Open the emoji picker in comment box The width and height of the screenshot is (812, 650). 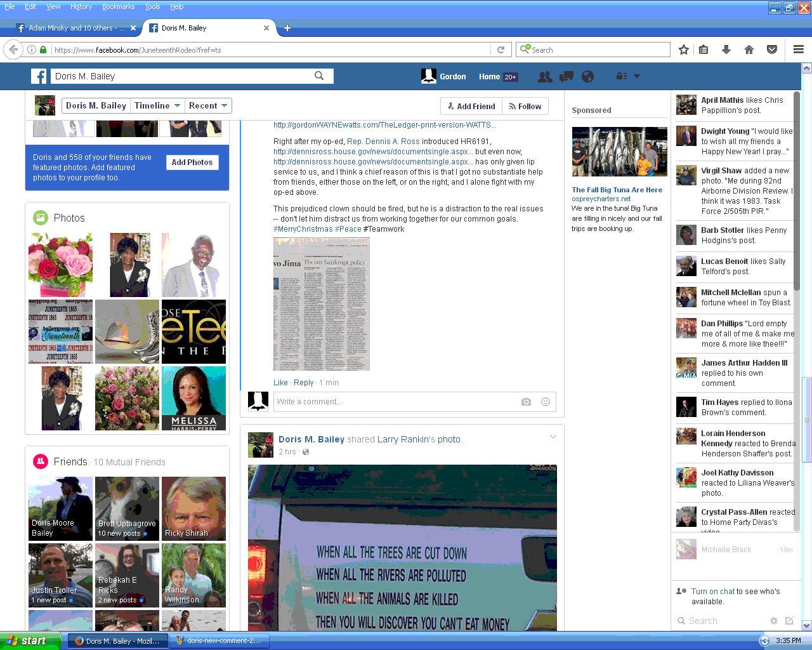click(x=545, y=402)
